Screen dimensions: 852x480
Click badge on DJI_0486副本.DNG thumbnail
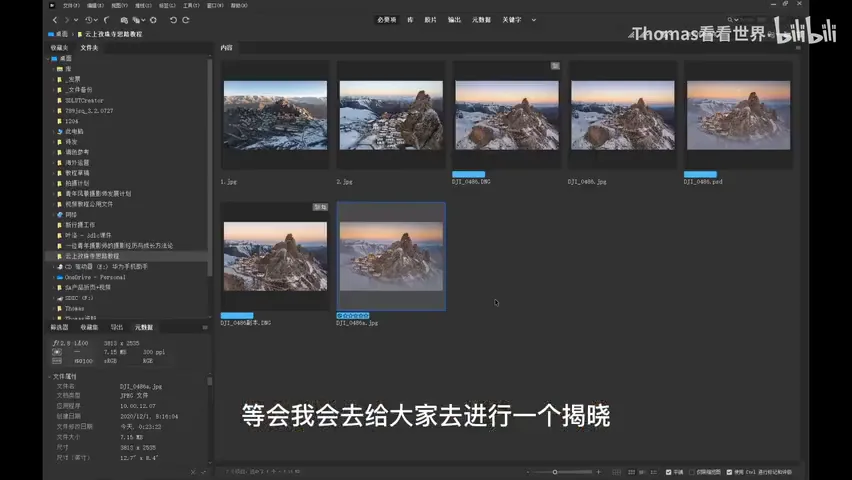click(320, 207)
